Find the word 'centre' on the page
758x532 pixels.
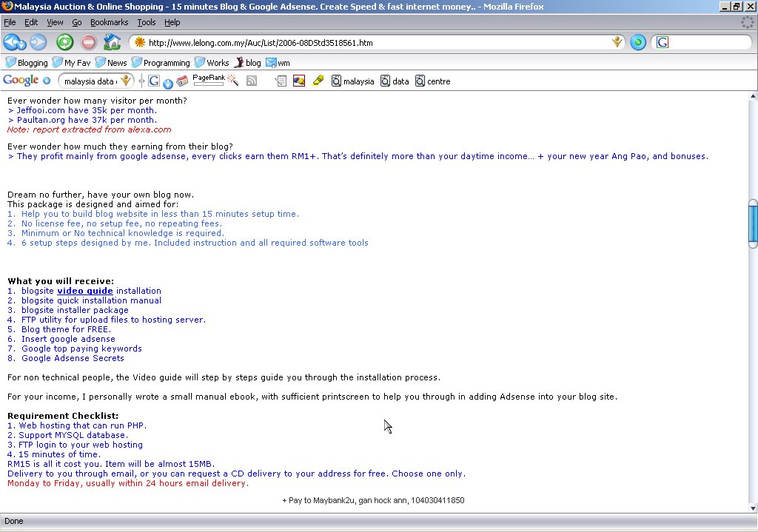(432, 81)
